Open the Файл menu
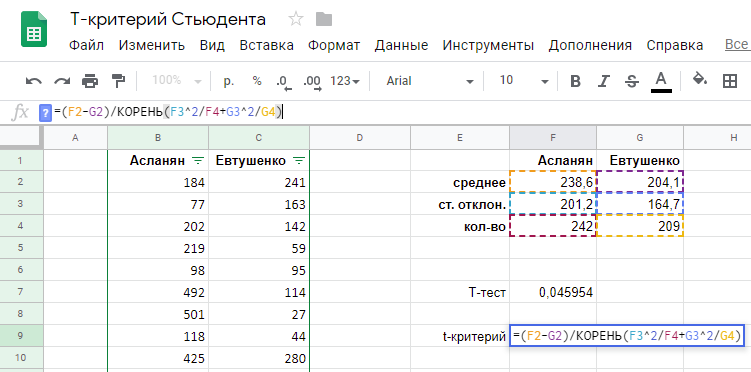The height and width of the screenshot is (372, 751). pyautogui.click(x=87, y=45)
